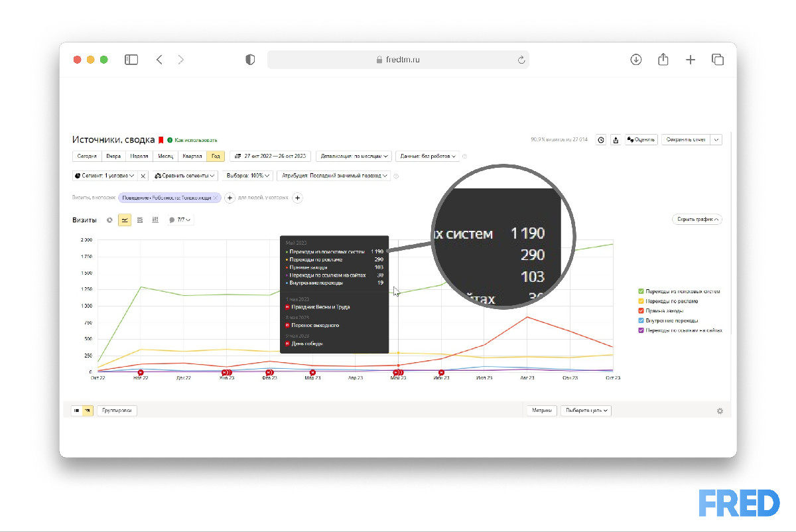Toggle the Safari sidebar icon
The height and width of the screenshot is (532, 796).
point(131,60)
